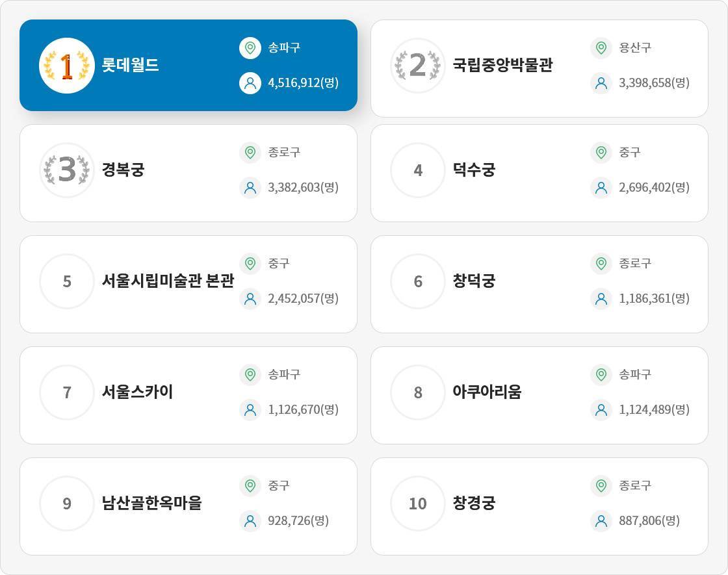The height and width of the screenshot is (575, 728).
Task: Click the 창경궁 entry card
Action: pyautogui.click(x=539, y=504)
